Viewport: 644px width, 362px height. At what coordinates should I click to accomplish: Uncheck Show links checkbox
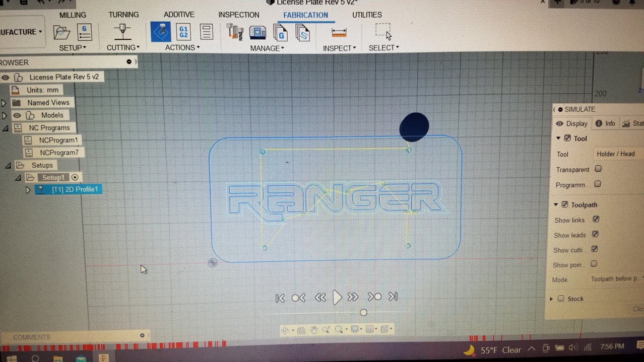coord(596,219)
